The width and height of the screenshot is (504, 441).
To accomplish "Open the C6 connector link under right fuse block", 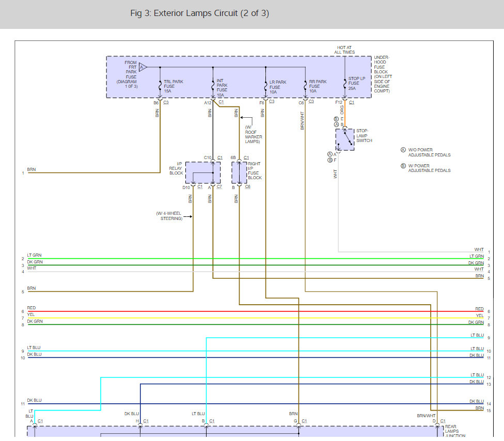I will pyautogui.click(x=248, y=187).
